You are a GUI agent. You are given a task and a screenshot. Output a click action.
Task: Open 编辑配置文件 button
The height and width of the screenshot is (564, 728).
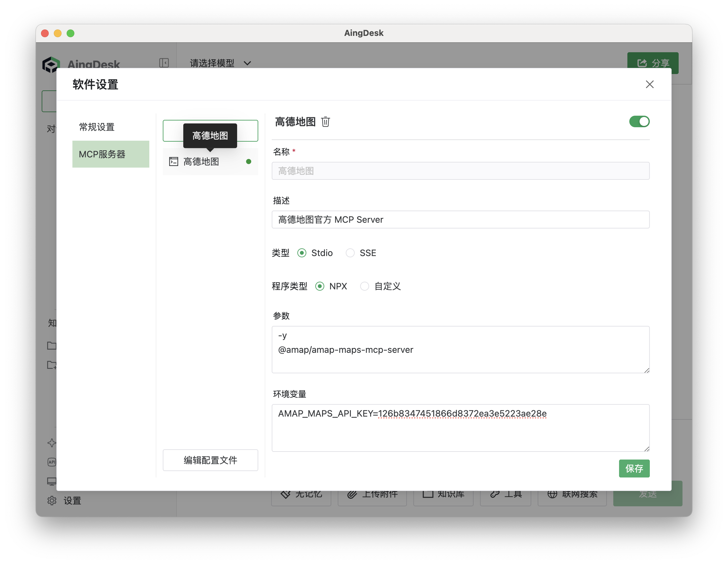[210, 460]
